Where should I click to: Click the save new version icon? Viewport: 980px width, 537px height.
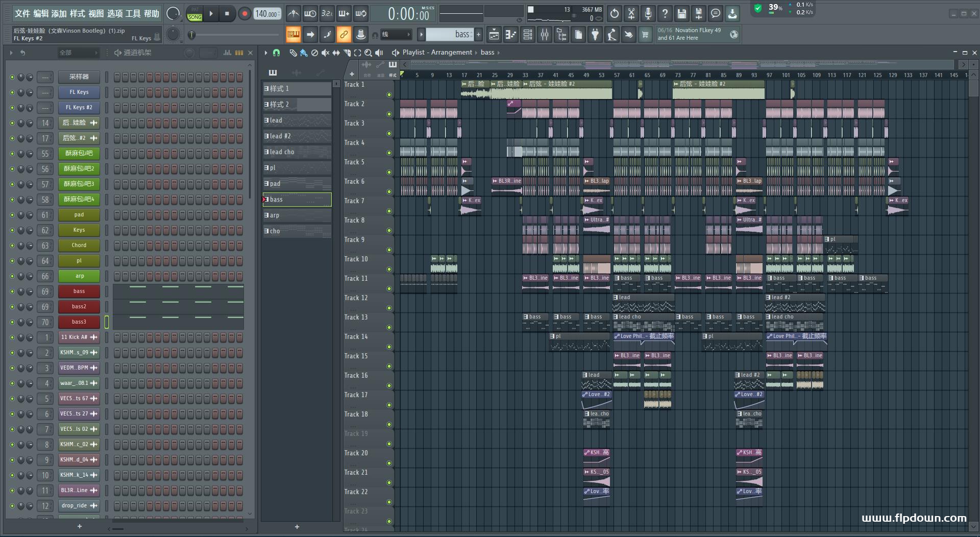[x=698, y=14]
